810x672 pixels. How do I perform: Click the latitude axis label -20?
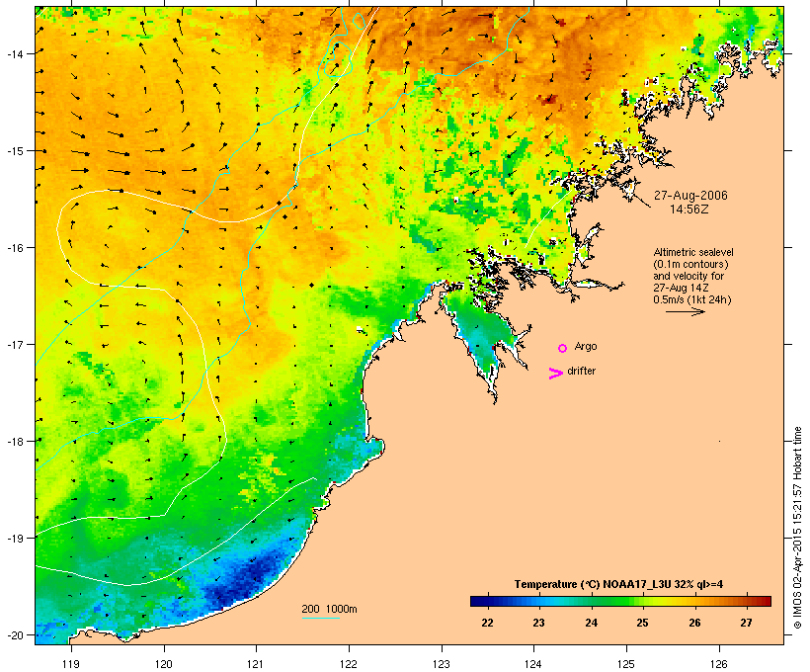[14, 634]
